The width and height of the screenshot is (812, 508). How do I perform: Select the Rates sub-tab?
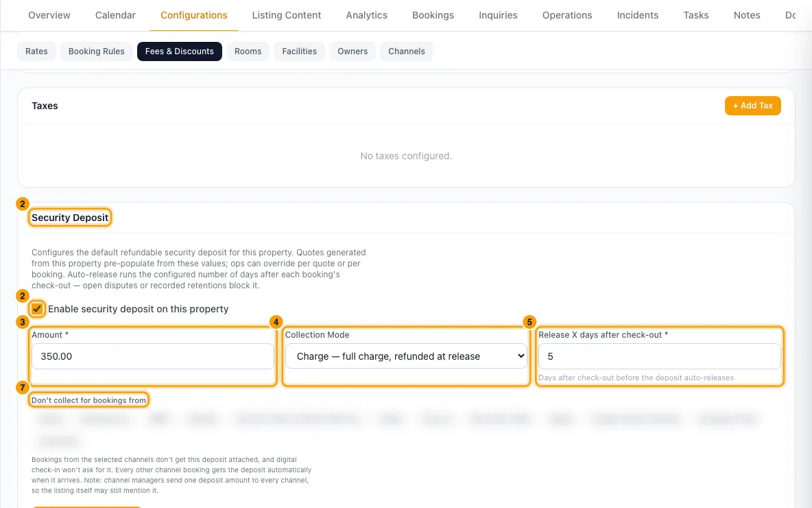36,51
